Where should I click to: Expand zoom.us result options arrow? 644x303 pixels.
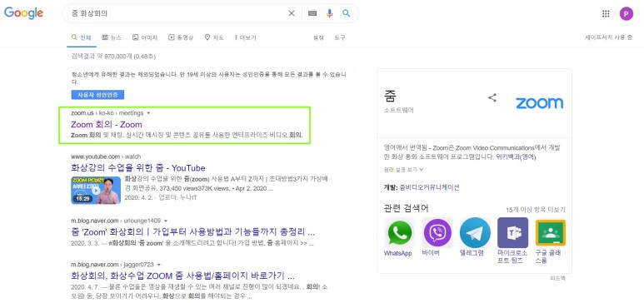pyautogui.click(x=148, y=113)
